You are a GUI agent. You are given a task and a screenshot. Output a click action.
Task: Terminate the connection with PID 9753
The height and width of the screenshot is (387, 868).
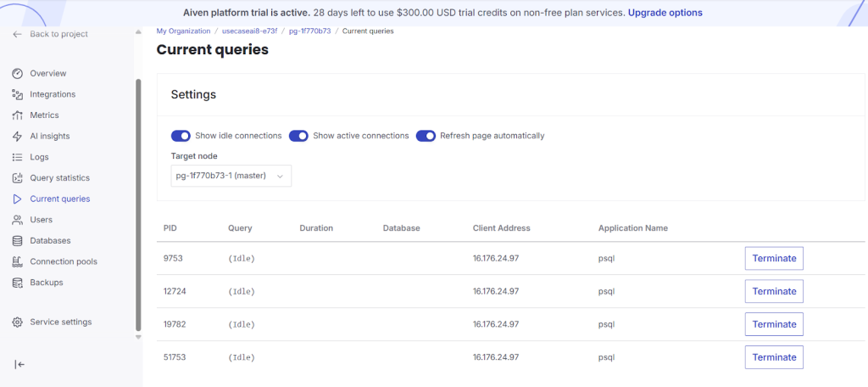point(773,258)
